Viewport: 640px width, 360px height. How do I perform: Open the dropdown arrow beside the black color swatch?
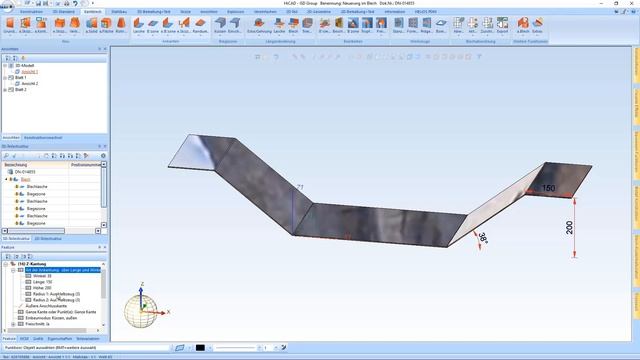pos(210,348)
